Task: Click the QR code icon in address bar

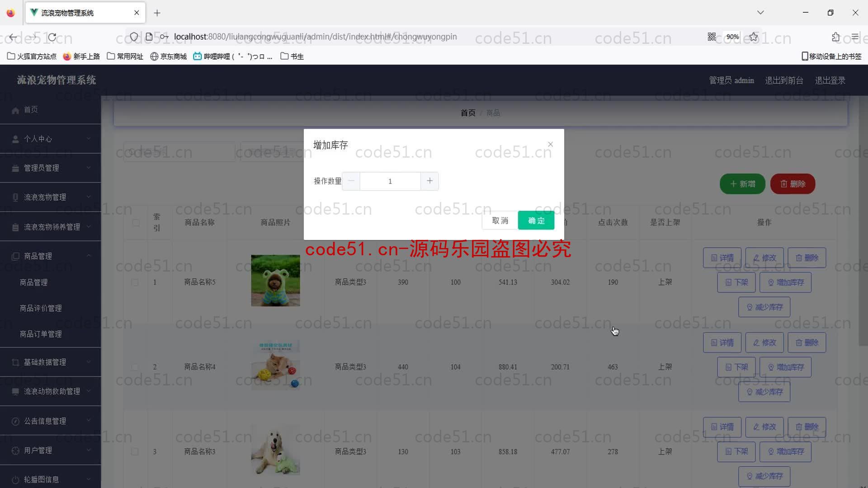Action: point(712,37)
